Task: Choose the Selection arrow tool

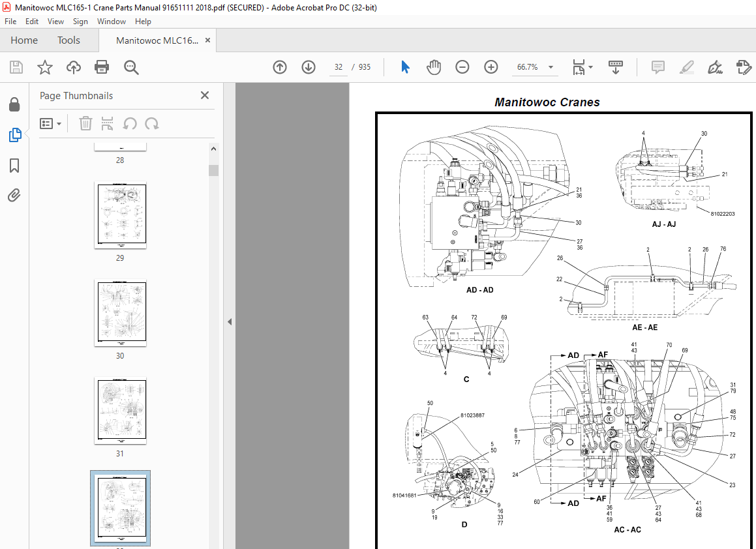Action: [x=405, y=67]
